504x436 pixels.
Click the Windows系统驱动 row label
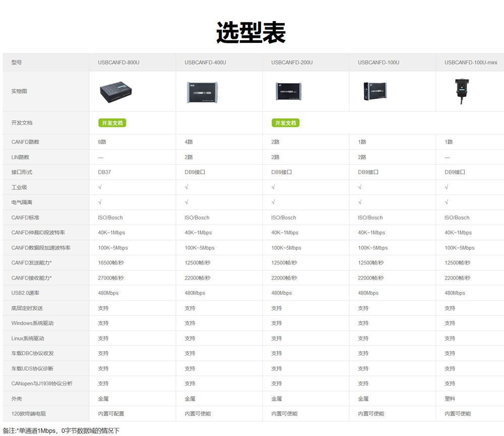32,323
